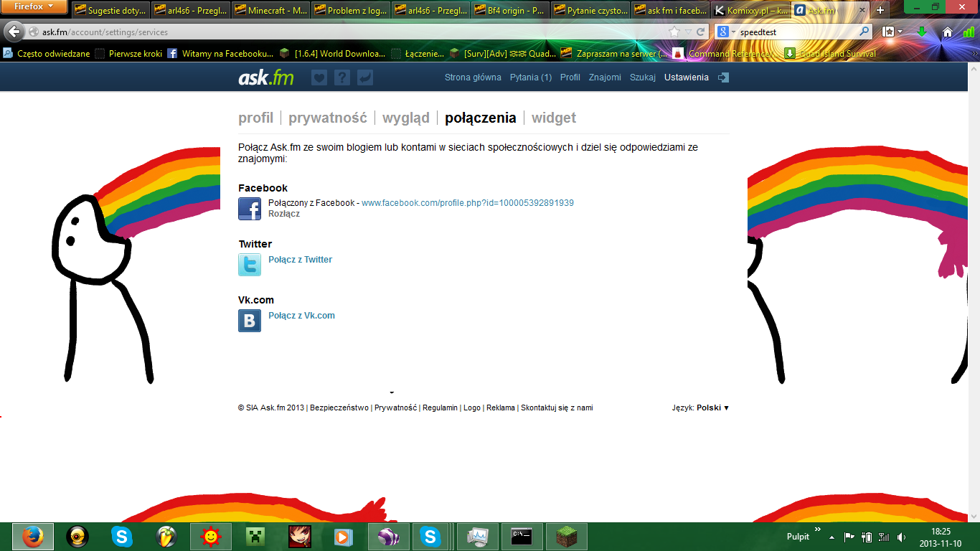
Task: Open Znajomi link in header
Action: (x=605, y=77)
